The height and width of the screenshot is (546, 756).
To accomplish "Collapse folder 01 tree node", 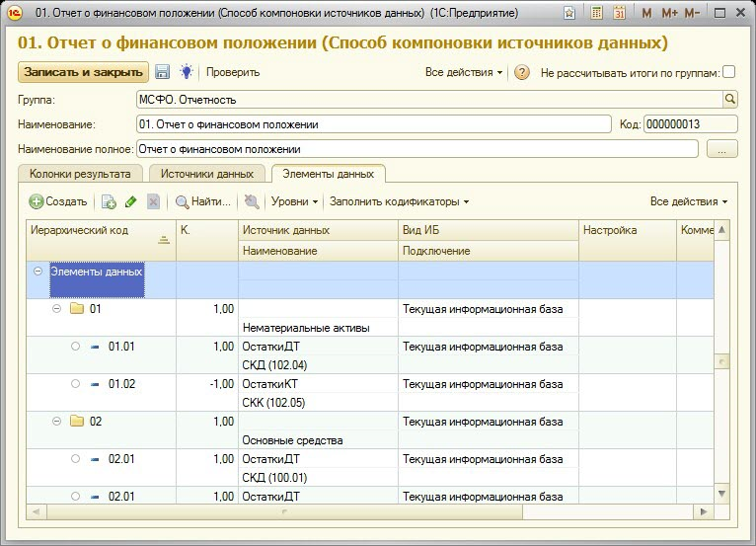I will click(x=56, y=308).
